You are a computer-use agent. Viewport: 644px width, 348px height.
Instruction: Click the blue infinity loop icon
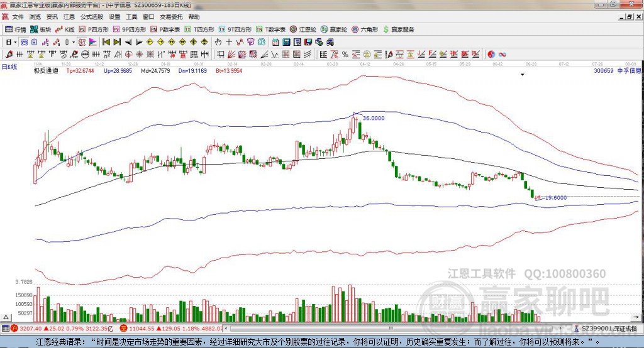pyautogui.click(x=502, y=55)
